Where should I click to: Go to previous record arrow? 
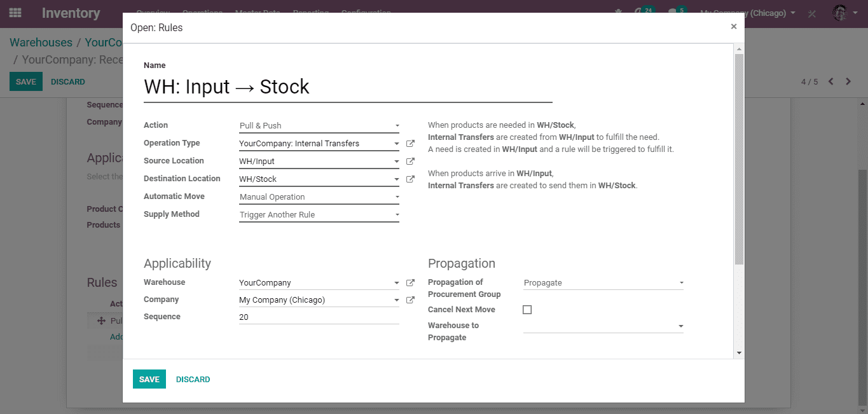[x=830, y=81]
